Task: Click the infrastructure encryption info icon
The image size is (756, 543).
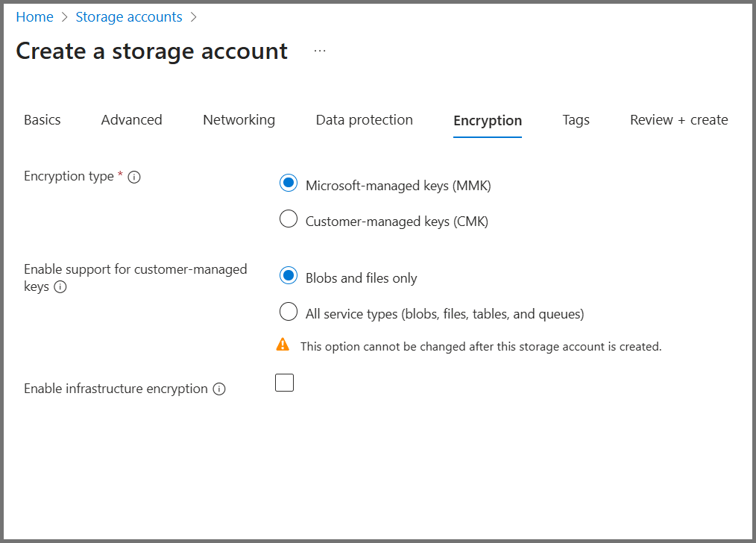Action: pos(218,389)
